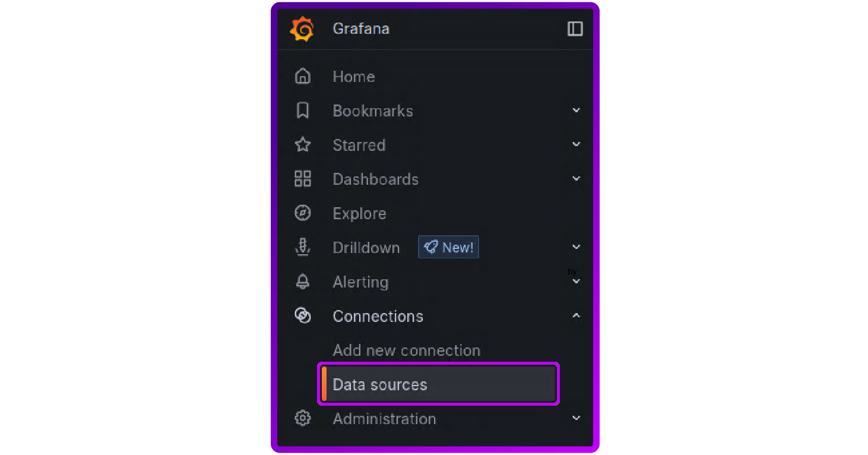The width and height of the screenshot is (868, 455).
Task: Click the New! badge next to Drilldown
Action: [x=448, y=247]
